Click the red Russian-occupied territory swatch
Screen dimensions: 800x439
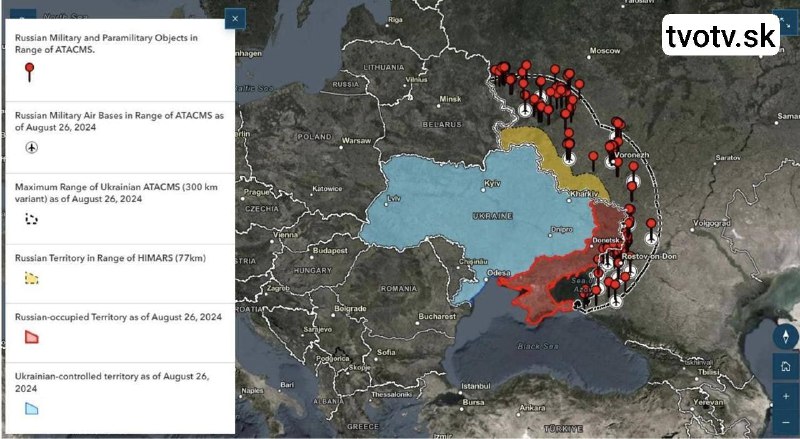(31, 337)
